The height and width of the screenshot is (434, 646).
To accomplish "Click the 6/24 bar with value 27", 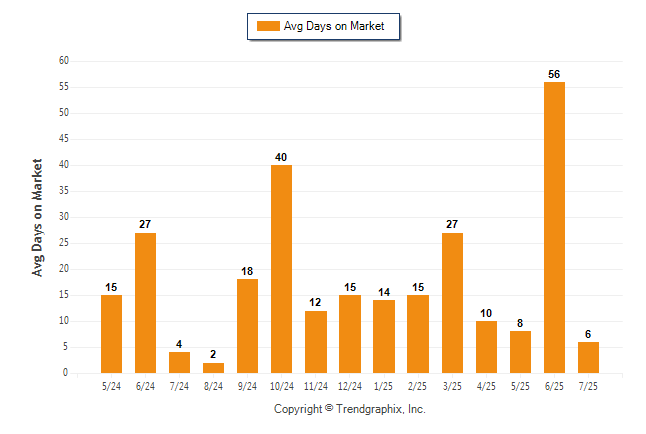I will point(145,303).
